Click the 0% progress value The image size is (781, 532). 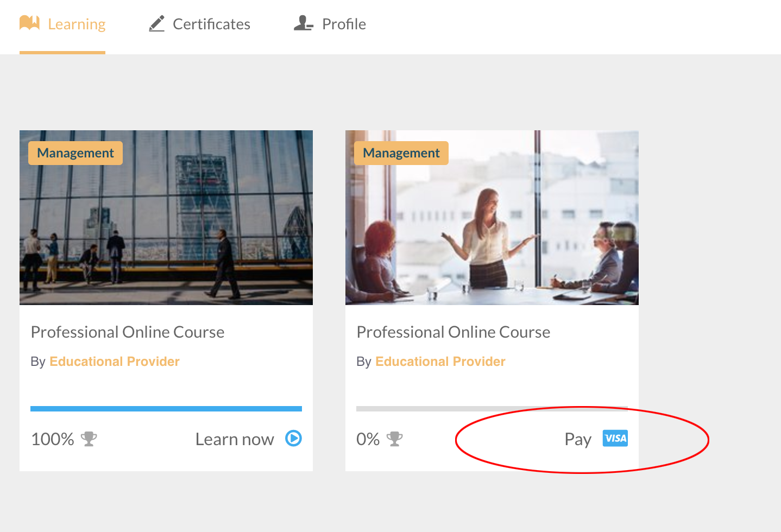[368, 439]
